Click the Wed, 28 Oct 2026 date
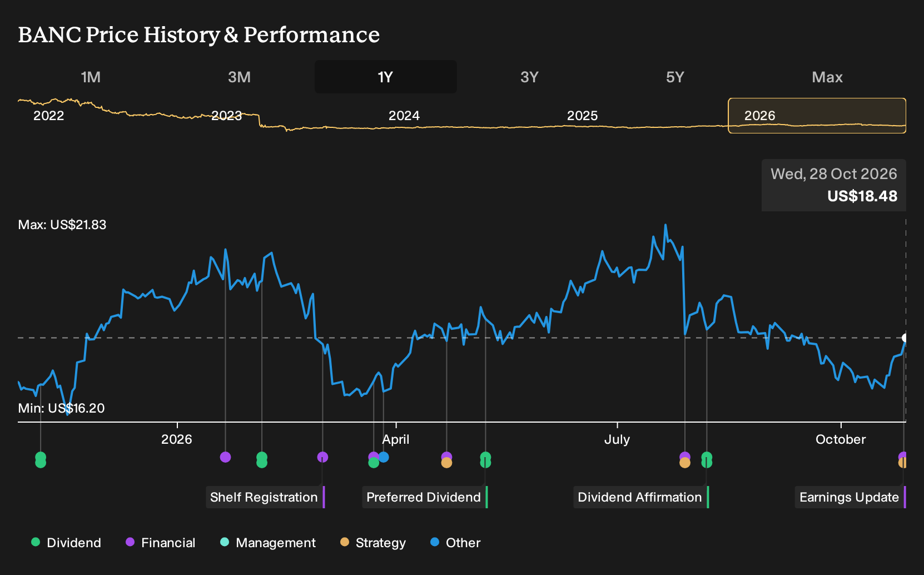 click(x=834, y=174)
